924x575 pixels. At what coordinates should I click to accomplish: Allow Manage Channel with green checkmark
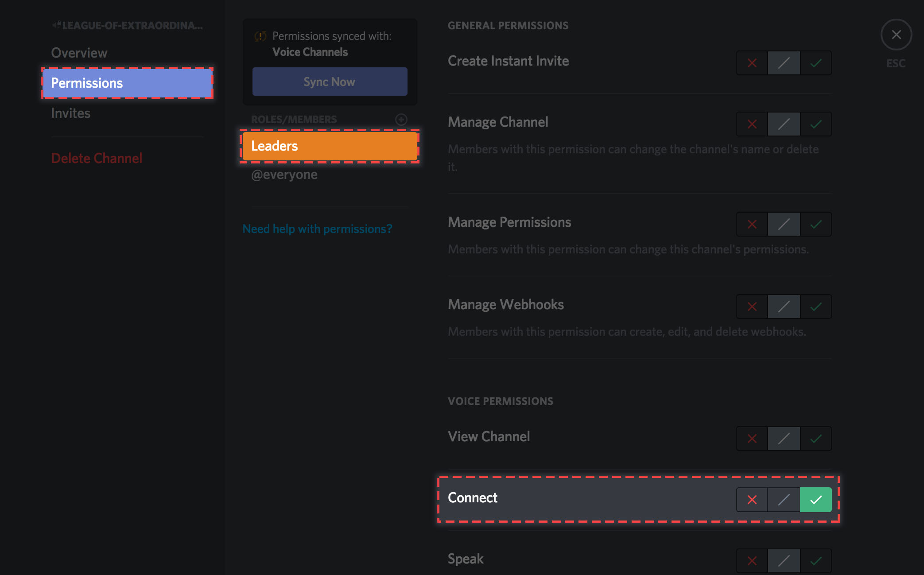point(815,124)
